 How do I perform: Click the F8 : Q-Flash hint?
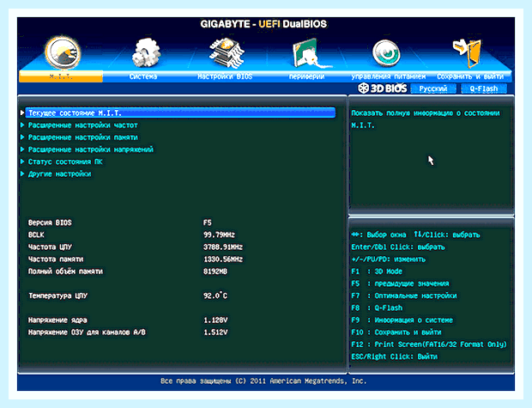[377, 308]
